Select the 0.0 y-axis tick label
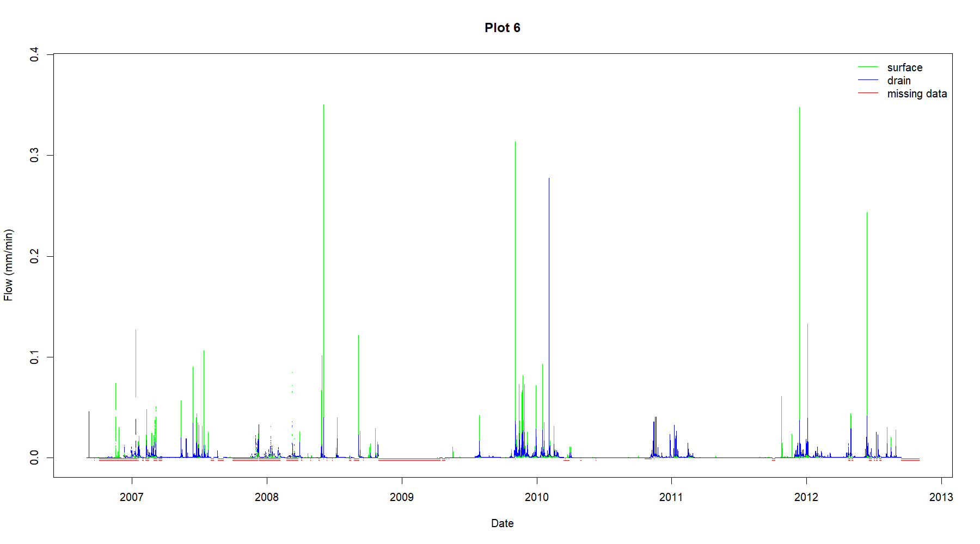The width and height of the screenshot is (980, 544). pyautogui.click(x=34, y=458)
